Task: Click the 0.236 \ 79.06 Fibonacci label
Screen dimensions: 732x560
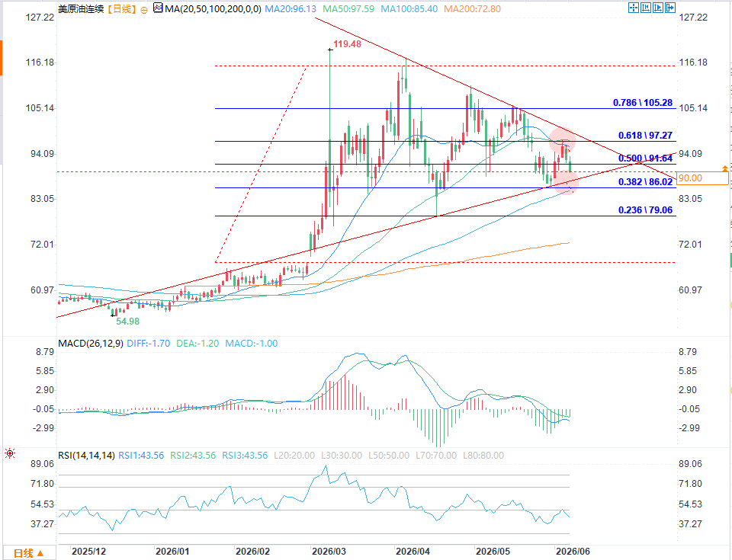Action: (646, 210)
